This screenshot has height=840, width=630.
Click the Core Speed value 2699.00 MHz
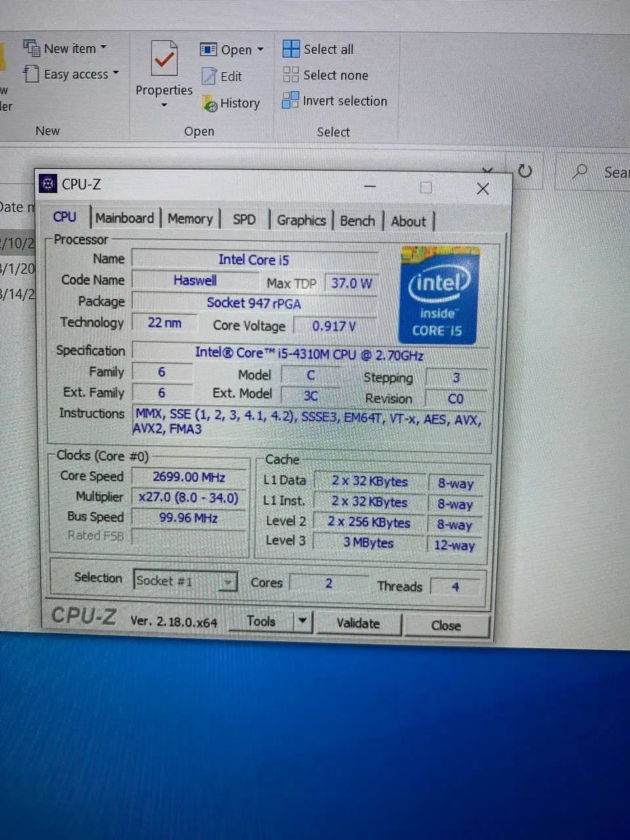[189, 477]
